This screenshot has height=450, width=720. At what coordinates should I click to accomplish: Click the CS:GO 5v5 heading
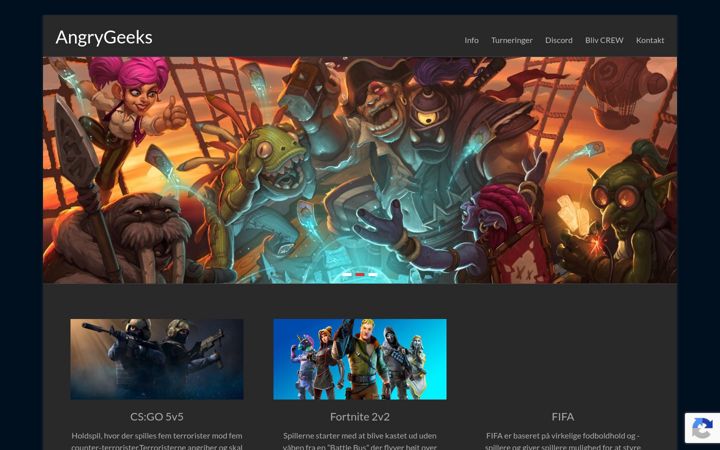[x=157, y=417]
